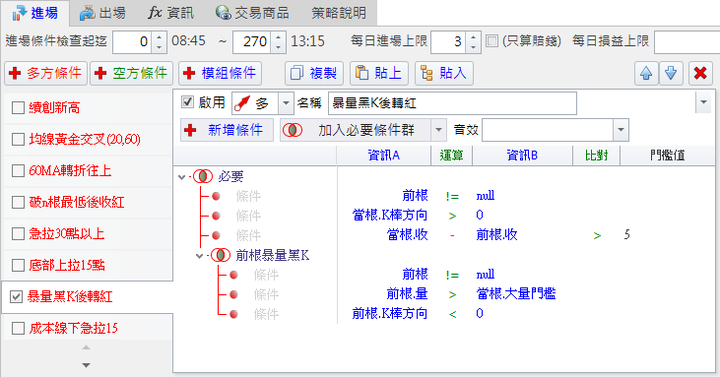Click the 資訊A column header
Viewport: 720px width, 377px height.
coord(384,156)
